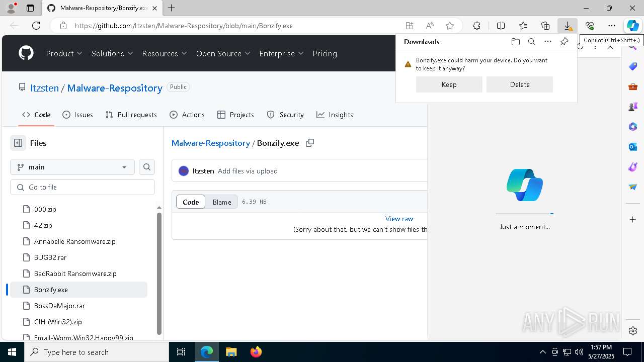This screenshot has width=644, height=362.
Task: Open the Outlook sidebar icon
Action: [x=633, y=147]
